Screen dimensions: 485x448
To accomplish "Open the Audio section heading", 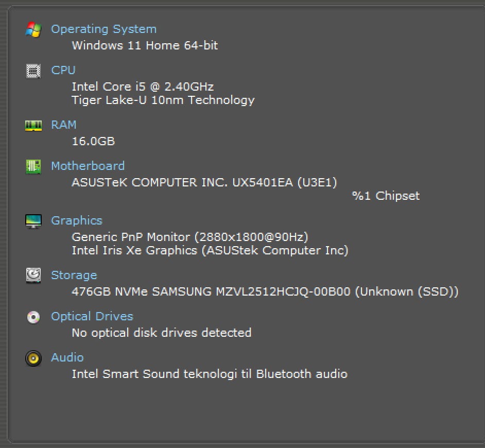I will [67, 357].
